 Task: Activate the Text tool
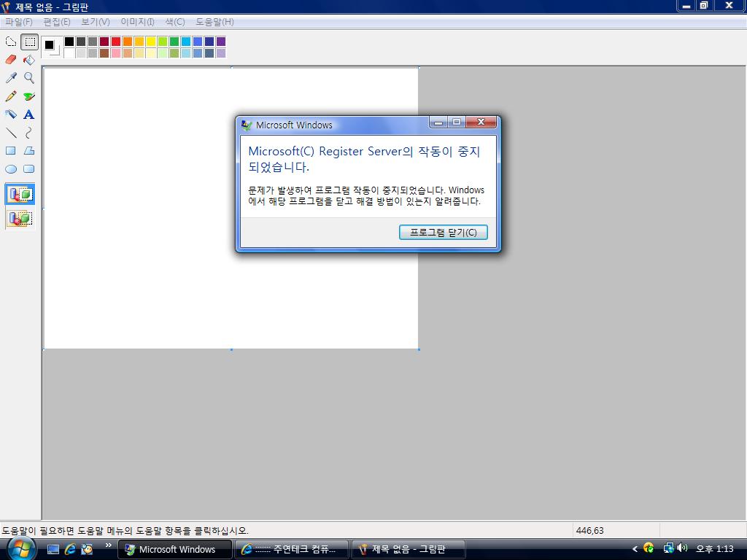tap(29, 114)
